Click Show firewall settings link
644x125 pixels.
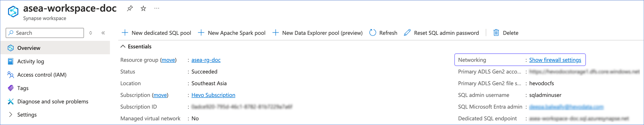point(555,60)
